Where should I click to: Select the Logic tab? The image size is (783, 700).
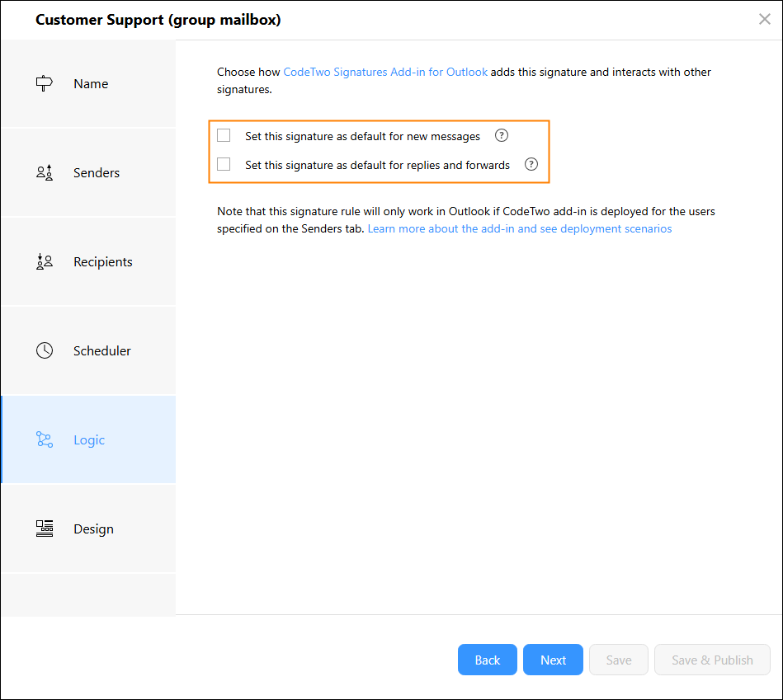coord(88,439)
